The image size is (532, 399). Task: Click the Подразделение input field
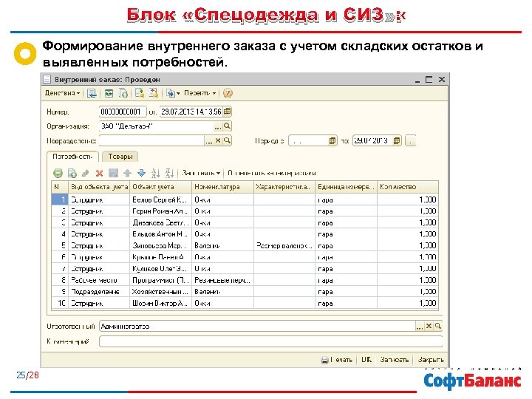tap(151, 140)
